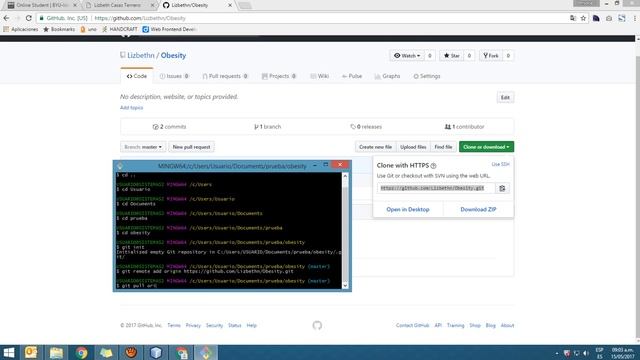Copy clone URL with clipboard icon
Screen dimensions: 640x360
pyautogui.click(x=502, y=188)
